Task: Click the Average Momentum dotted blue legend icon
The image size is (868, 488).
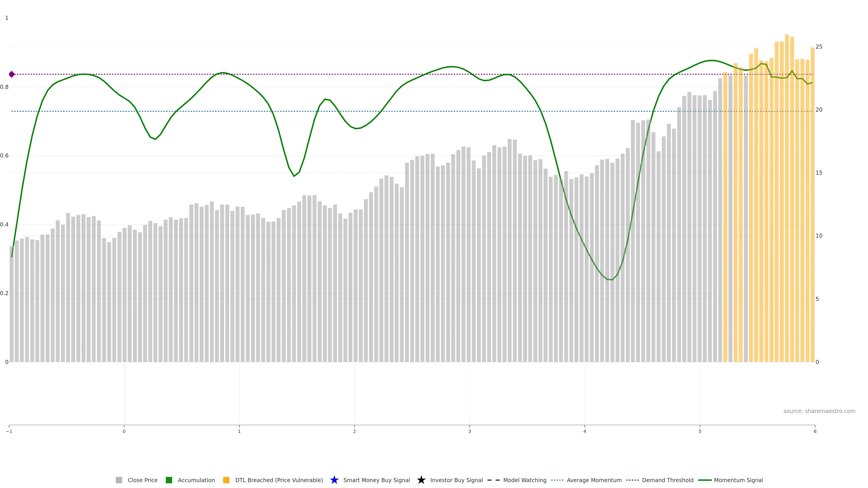Action: tap(557, 480)
